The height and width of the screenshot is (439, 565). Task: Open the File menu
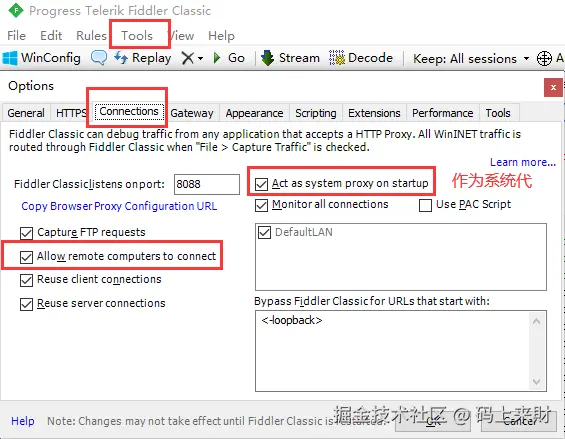(16, 36)
